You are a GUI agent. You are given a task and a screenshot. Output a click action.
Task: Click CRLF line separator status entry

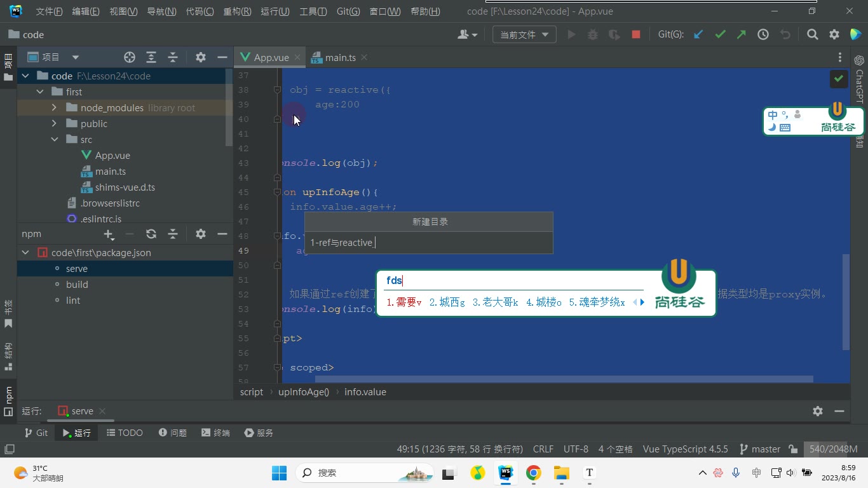pos(543,449)
